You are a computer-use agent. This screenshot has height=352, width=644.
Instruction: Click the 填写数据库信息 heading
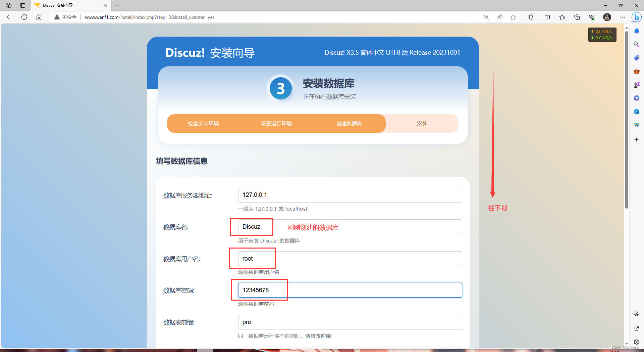181,161
